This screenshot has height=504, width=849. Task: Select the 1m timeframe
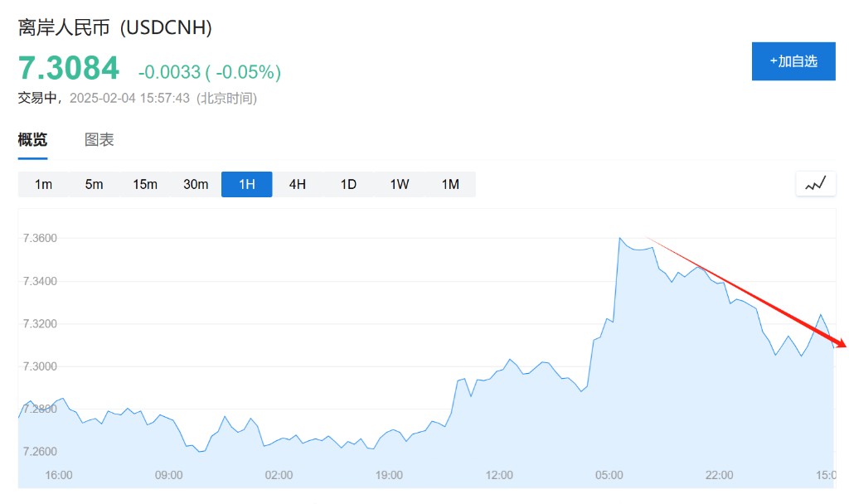pos(43,184)
